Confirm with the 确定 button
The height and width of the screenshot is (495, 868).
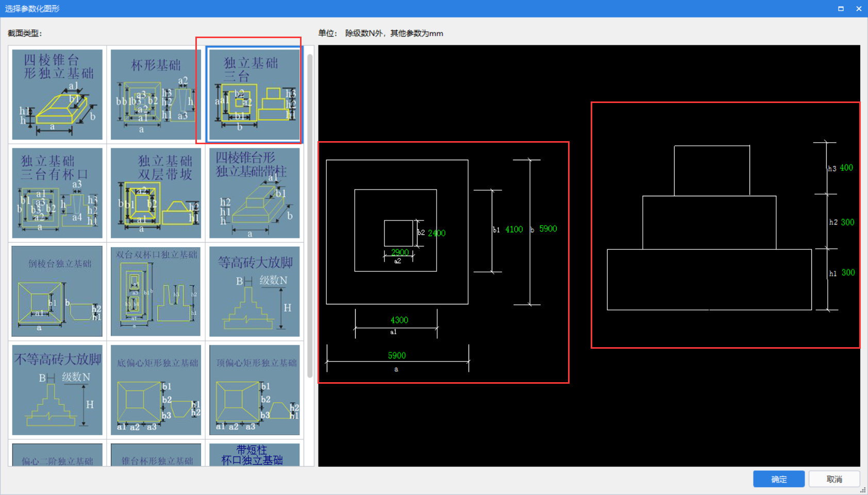click(779, 479)
